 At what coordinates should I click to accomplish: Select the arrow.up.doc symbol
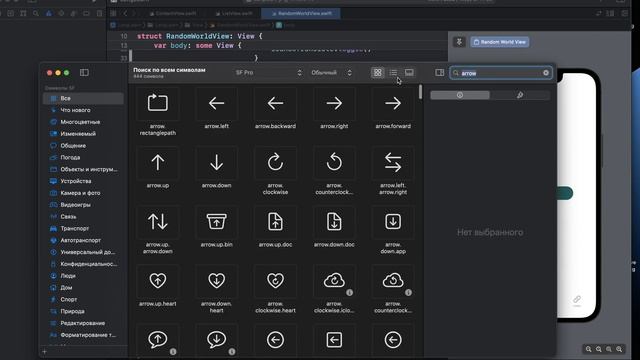pyautogui.click(x=275, y=222)
